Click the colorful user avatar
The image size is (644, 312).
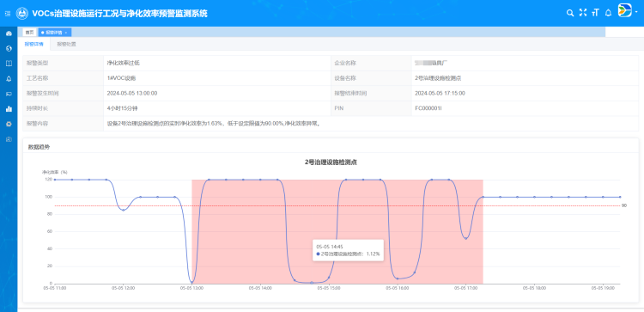coord(625,9)
